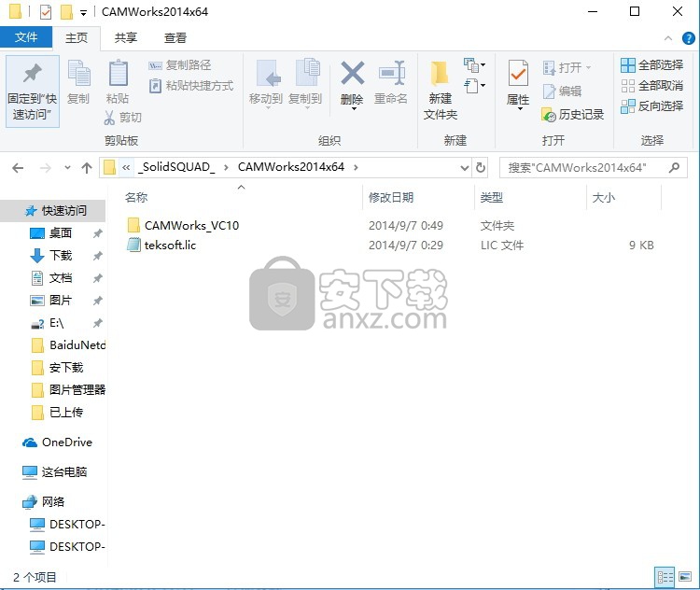Refresh the current folder view

pyautogui.click(x=481, y=168)
